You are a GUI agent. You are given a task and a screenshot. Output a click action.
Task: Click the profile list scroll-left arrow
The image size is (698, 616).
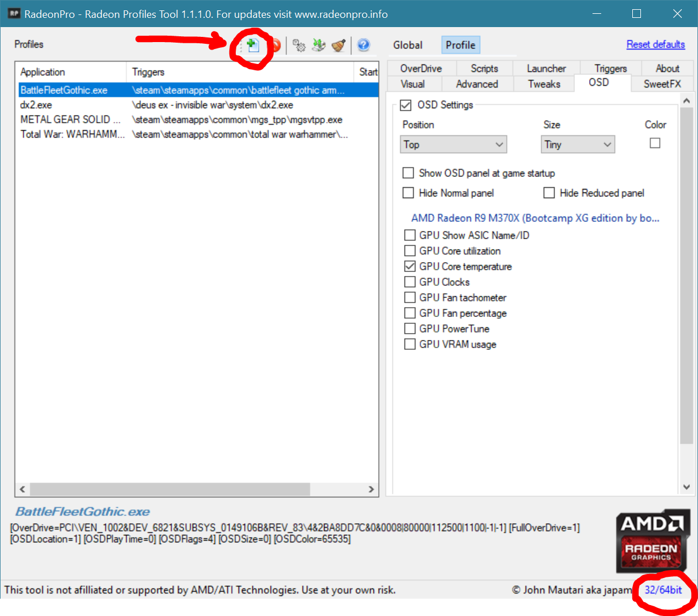pos(22,489)
